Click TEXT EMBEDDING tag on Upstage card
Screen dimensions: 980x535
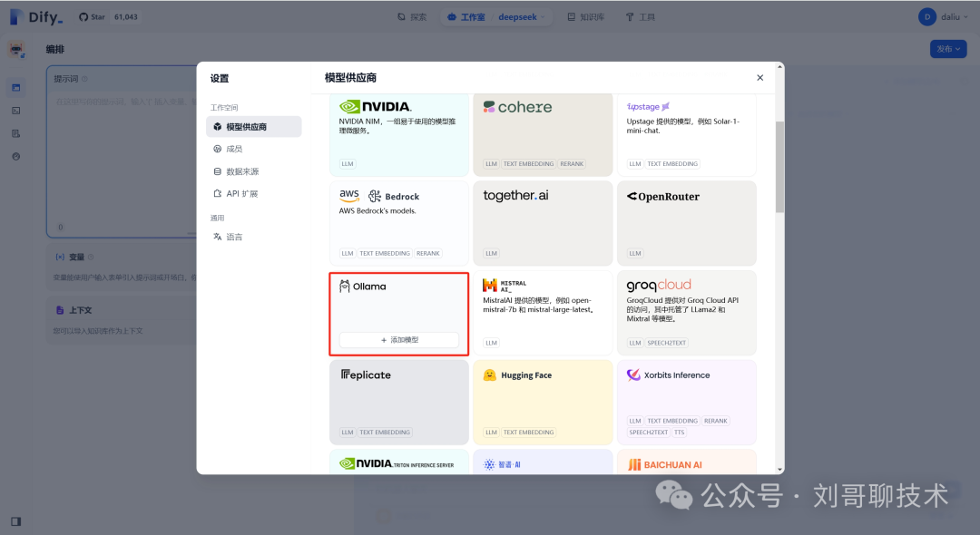671,163
